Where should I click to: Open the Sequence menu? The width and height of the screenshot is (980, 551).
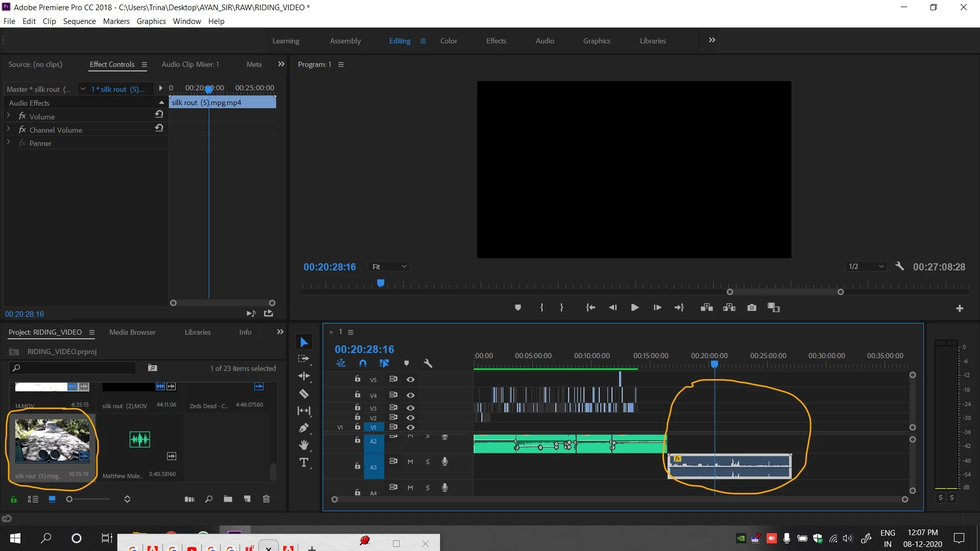click(79, 21)
